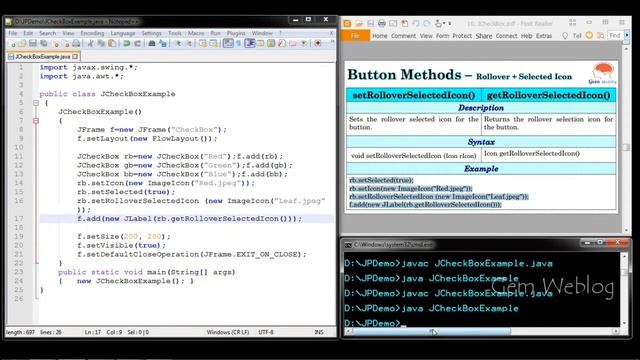Viewport: 640px width, 360px height.
Task: Click Foxit Reader open folder icon
Action: pos(359,24)
